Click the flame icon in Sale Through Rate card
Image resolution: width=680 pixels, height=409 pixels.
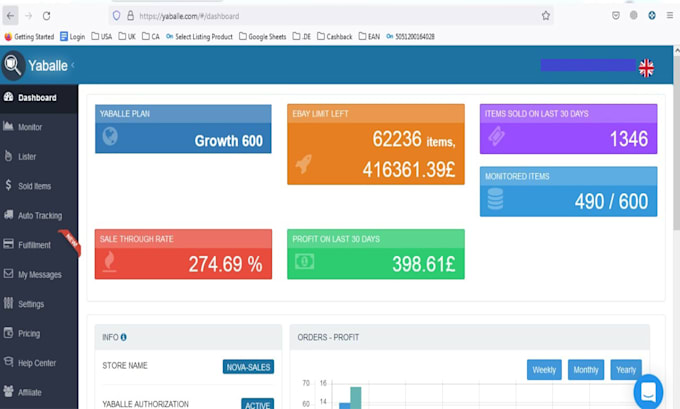coord(109,262)
